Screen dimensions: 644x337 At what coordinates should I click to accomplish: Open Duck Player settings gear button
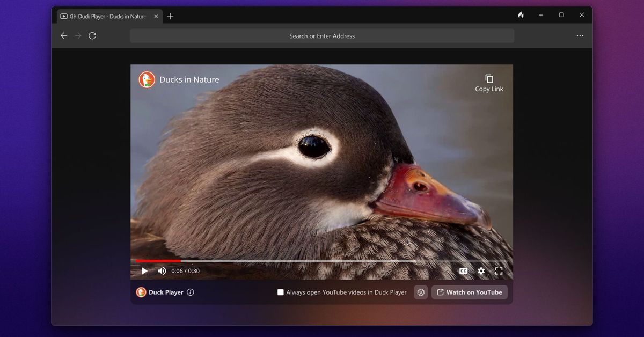tap(421, 292)
